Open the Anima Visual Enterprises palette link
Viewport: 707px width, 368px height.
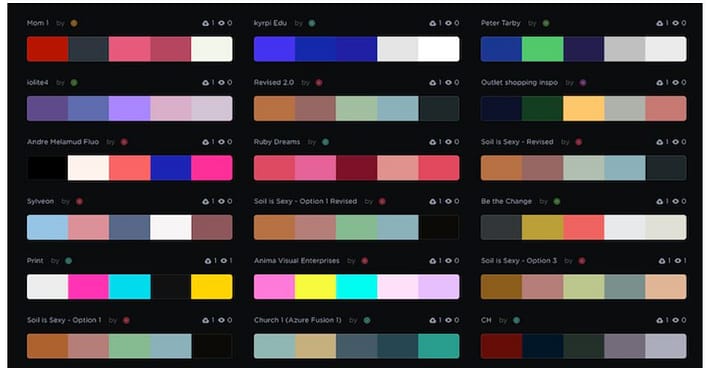coord(297,261)
